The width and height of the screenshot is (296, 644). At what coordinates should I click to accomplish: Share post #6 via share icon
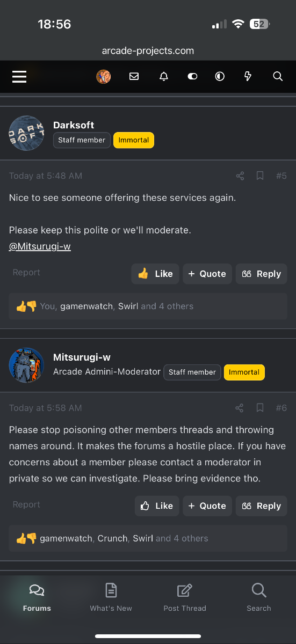point(240,408)
